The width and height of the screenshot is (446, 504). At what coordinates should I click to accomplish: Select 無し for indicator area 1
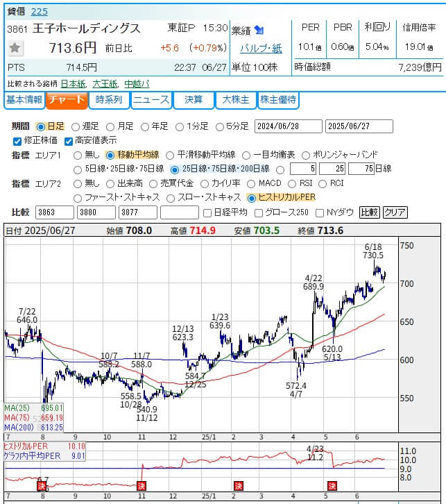pyautogui.click(x=78, y=156)
